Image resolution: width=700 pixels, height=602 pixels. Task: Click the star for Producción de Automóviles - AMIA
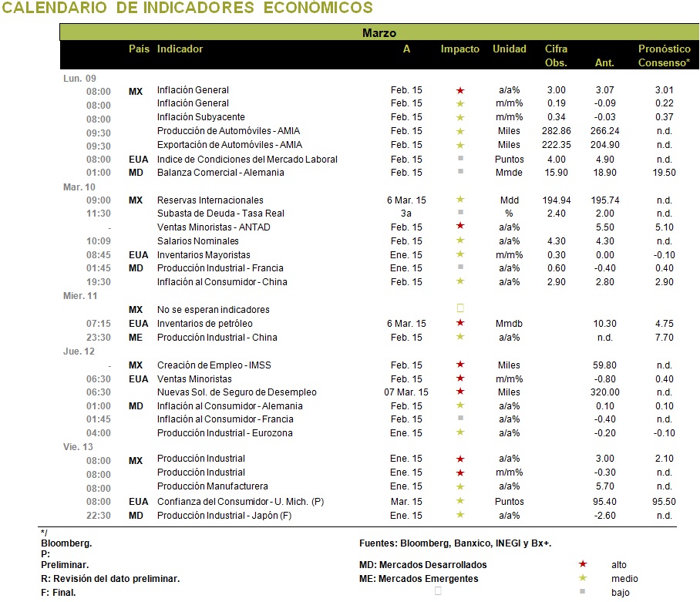tap(460, 131)
